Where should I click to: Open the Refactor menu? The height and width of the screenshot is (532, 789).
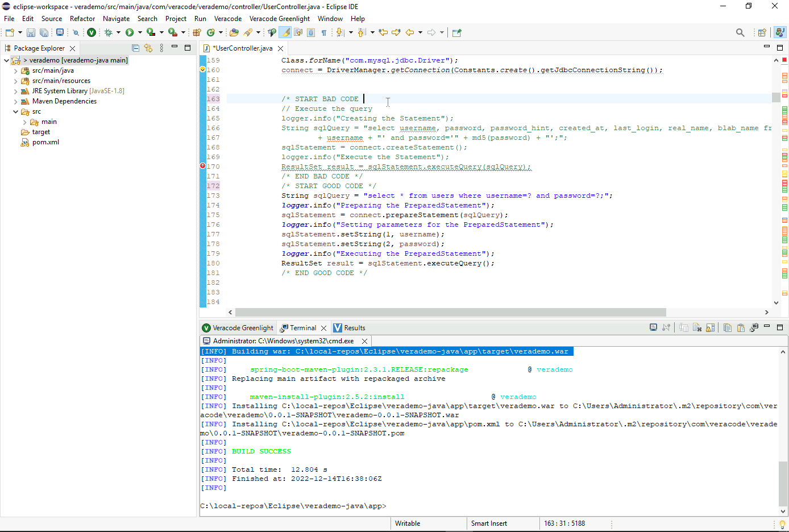point(82,19)
